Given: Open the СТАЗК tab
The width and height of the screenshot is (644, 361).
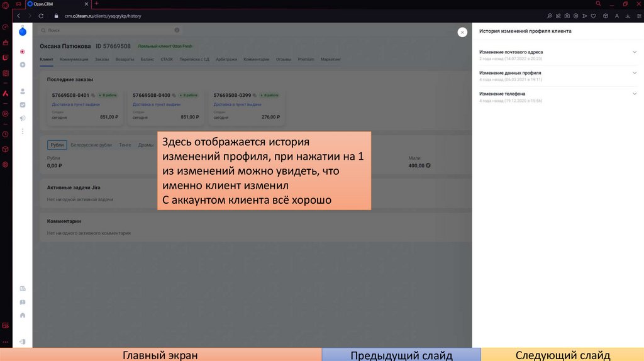Looking at the screenshot, I should click(x=167, y=59).
